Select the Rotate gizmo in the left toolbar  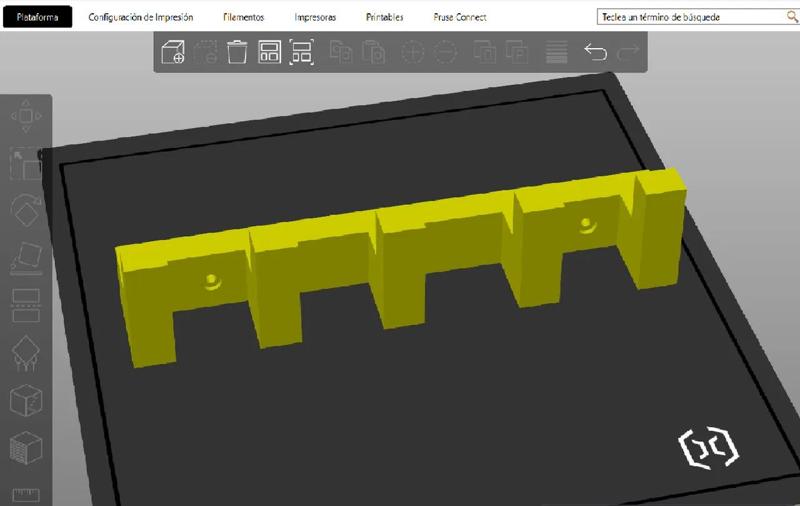(x=26, y=211)
